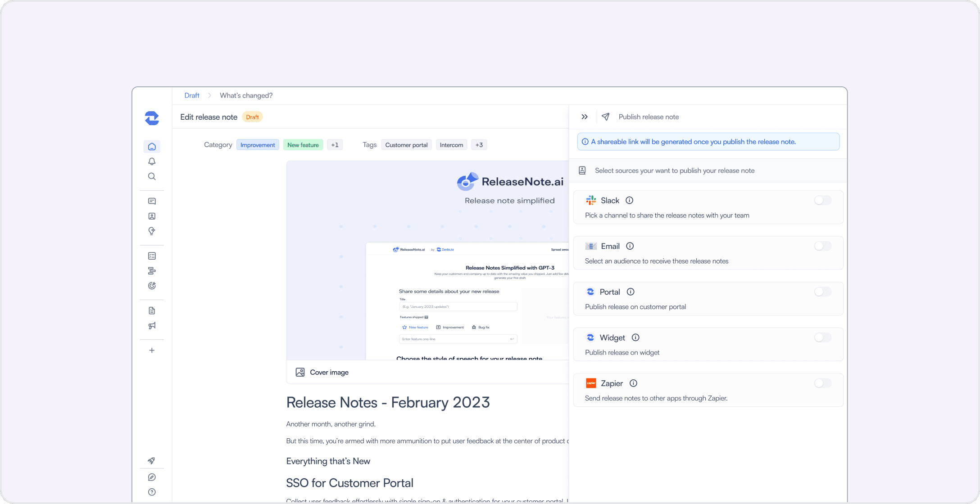
Task: Open the feedback message icon in sidebar
Action: (x=152, y=201)
